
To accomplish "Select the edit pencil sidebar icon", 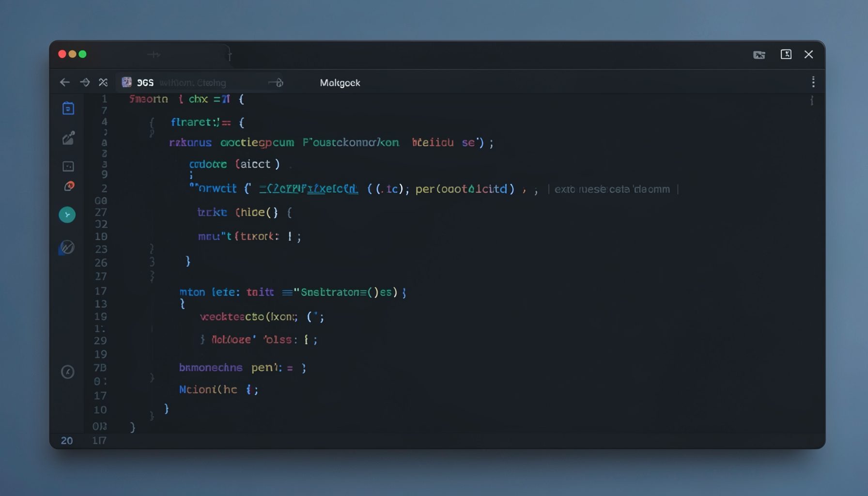I will pyautogui.click(x=68, y=138).
